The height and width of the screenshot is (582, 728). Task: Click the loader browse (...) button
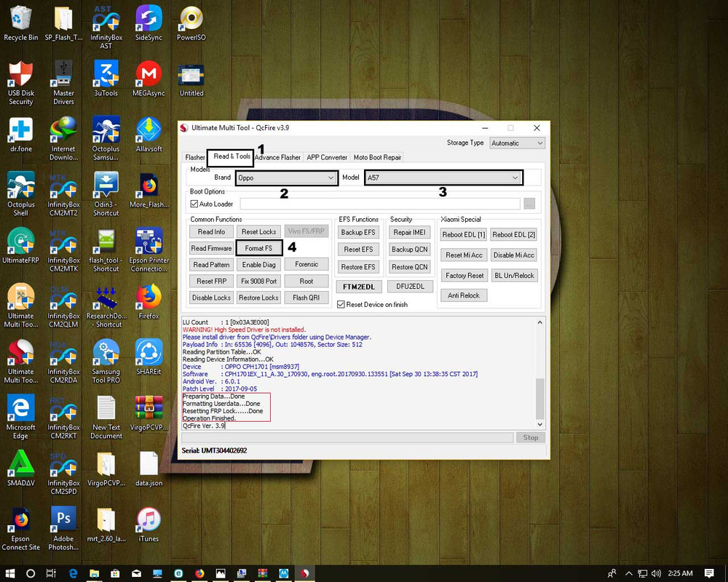pos(529,203)
